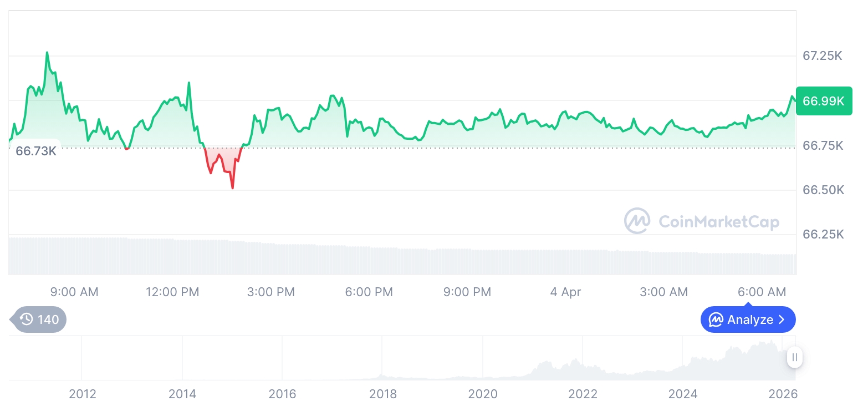The image size is (868, 406).
Task: Click the 67.25K y-axis label
Action: coord(823,56)
